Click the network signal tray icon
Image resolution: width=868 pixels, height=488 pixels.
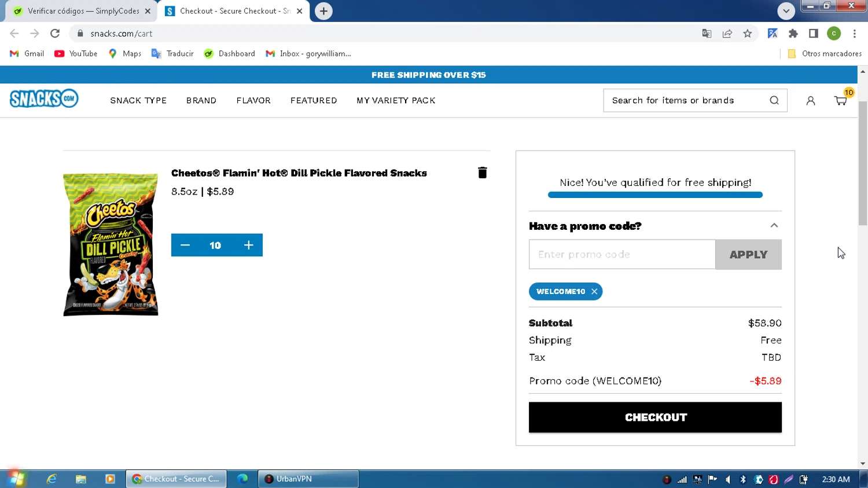[x=682, y=479]
